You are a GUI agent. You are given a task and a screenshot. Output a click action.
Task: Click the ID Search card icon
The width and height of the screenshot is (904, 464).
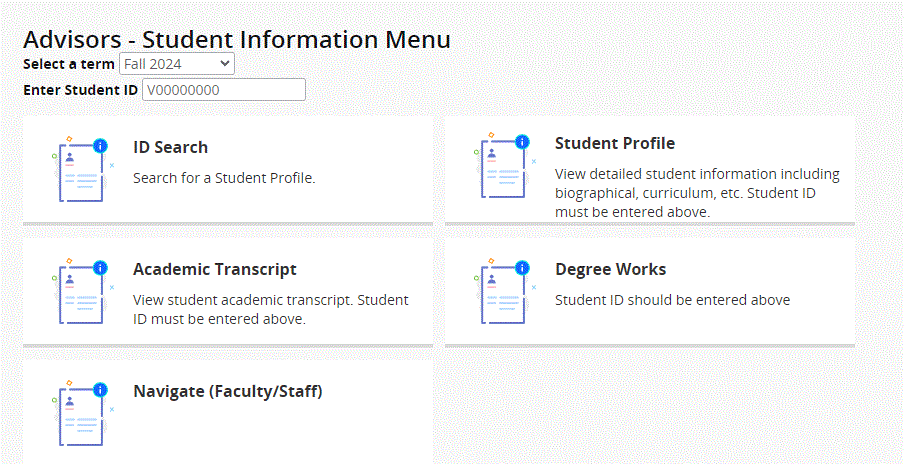(82, 169)
